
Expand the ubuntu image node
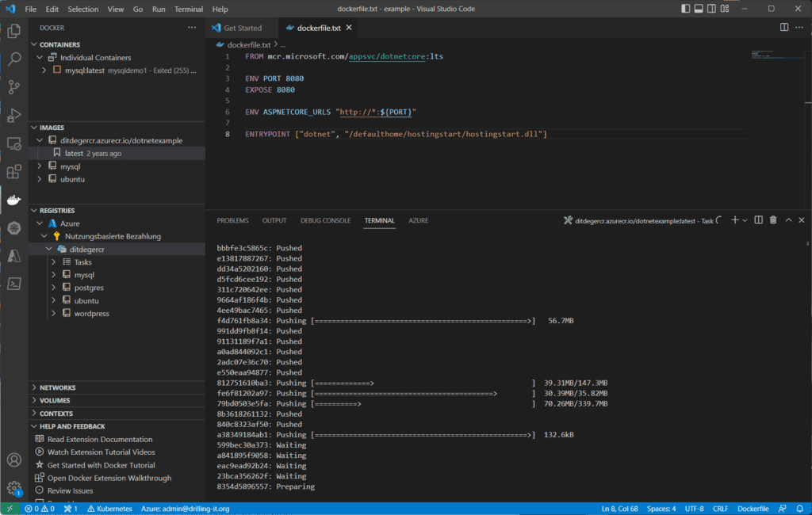click(x=40, y=179)
